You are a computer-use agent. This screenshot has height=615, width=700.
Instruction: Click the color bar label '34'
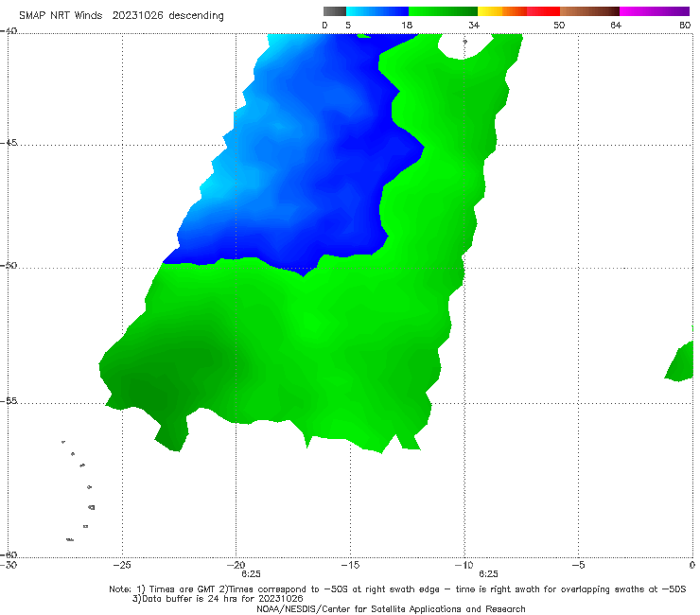click(x=474, y=25)
